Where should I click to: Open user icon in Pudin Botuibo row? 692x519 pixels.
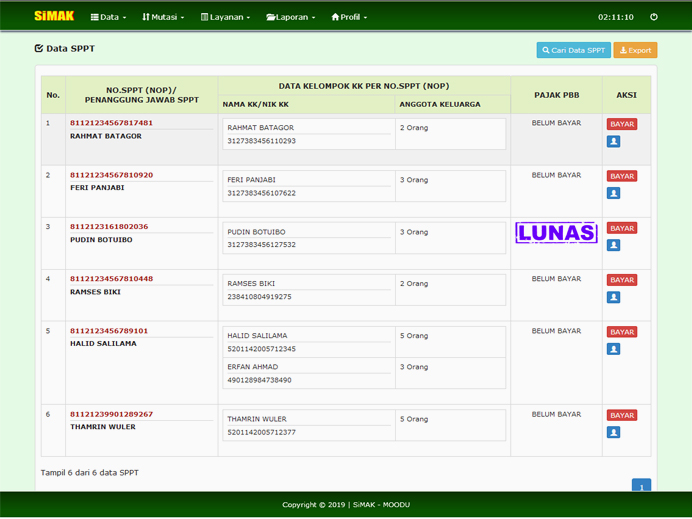click(614, 246)
